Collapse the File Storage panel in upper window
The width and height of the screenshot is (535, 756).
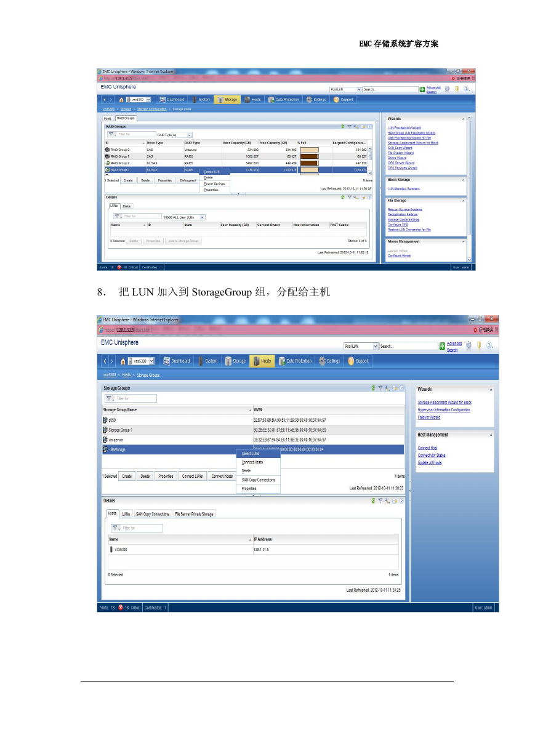(x=463, y=201)
